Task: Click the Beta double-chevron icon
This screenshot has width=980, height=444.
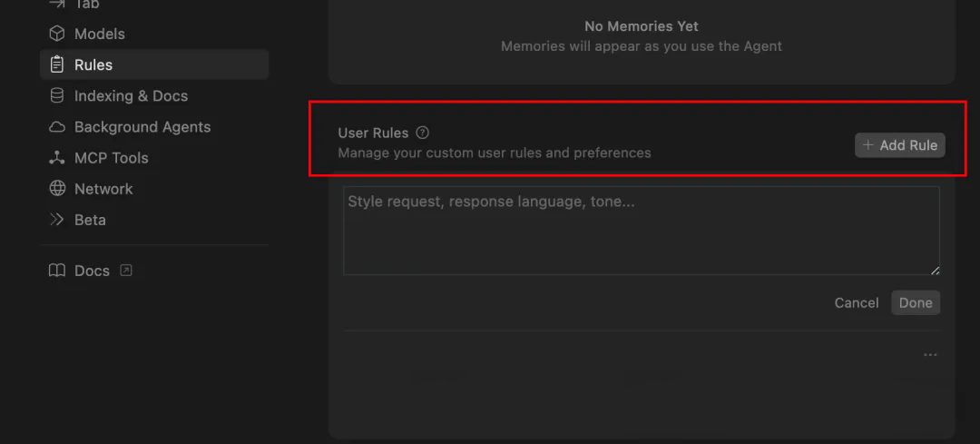Action: [57, 220]
